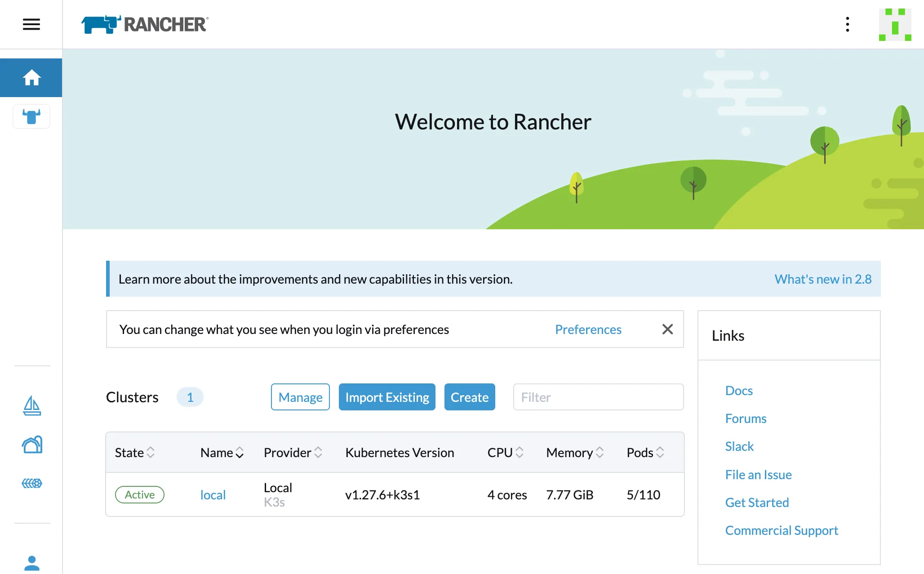Click the Create cluster button
Image resolution: width=924 pixels, height=574 pixels.
(469, 397)
